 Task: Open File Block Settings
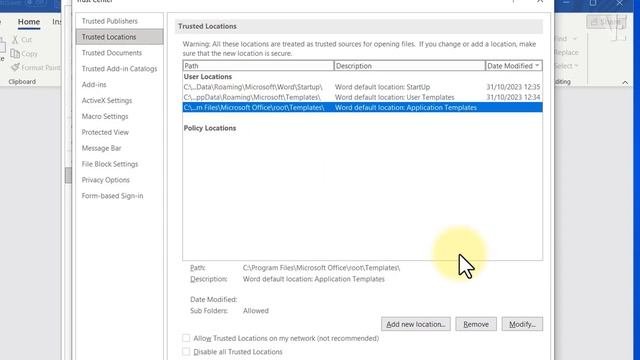[x=110, y=164]
